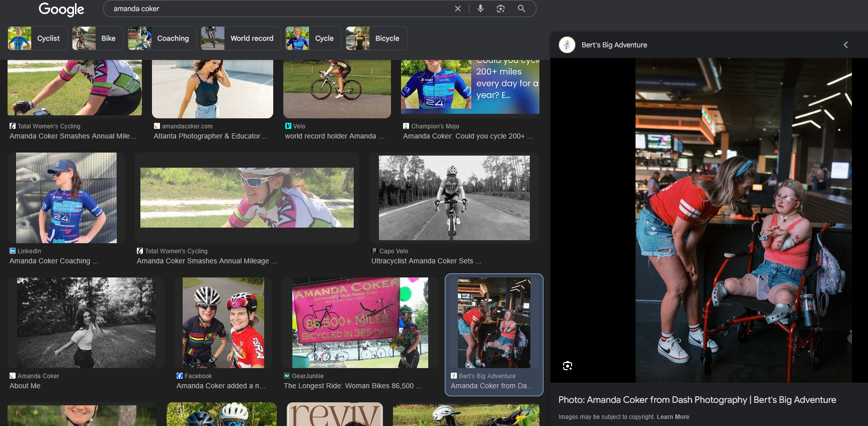Open the selected Bert's Big Adventure thumbnail
Screen dimensions: 868x426
(494, 323)
